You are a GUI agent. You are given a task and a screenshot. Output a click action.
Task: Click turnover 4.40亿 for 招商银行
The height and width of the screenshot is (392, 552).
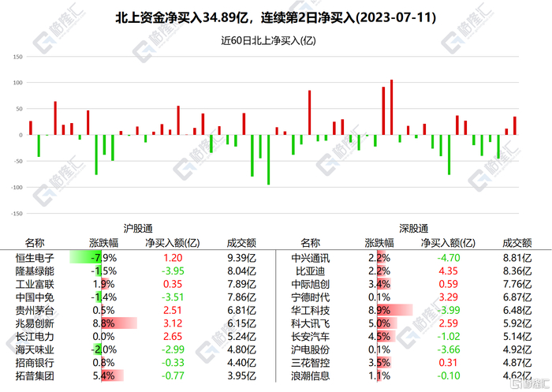(241, 362)
